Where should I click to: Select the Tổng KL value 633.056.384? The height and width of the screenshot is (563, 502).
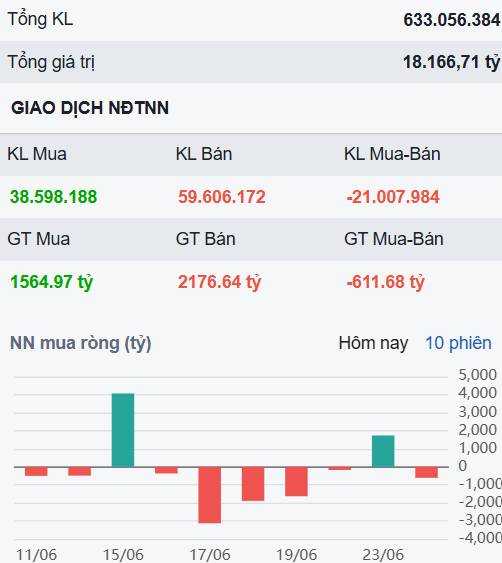451,20
